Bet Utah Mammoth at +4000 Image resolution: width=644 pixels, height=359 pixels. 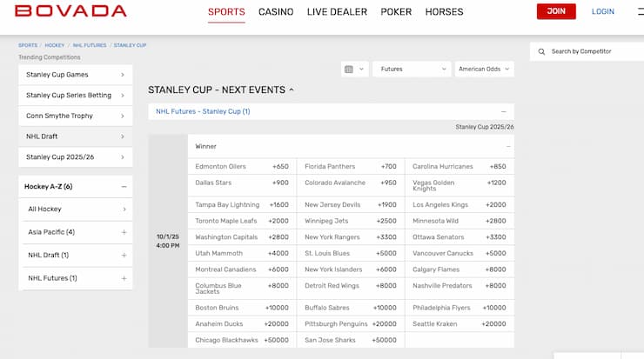(242, 254)
